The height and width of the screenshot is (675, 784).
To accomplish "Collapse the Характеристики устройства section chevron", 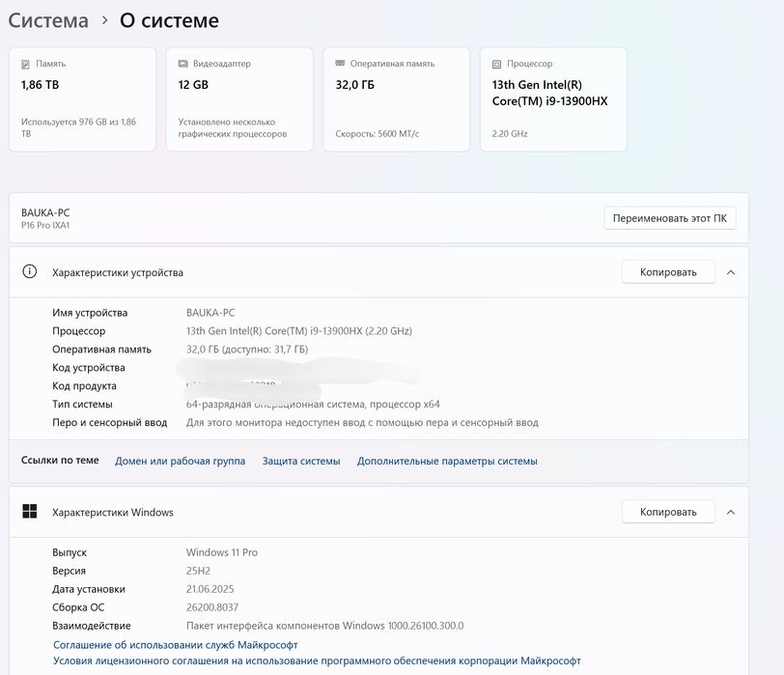I will (x=731, y=272).
